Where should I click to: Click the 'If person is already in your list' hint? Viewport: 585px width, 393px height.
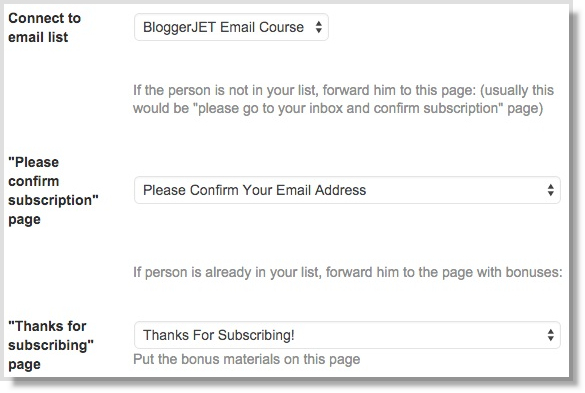[348, 272]
